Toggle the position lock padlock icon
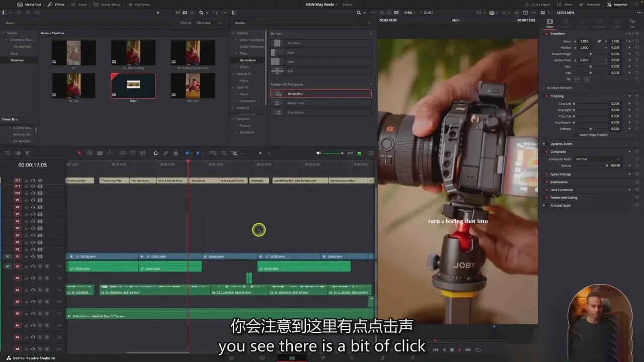Screen dimensions: 644x362 click(176, 153)
